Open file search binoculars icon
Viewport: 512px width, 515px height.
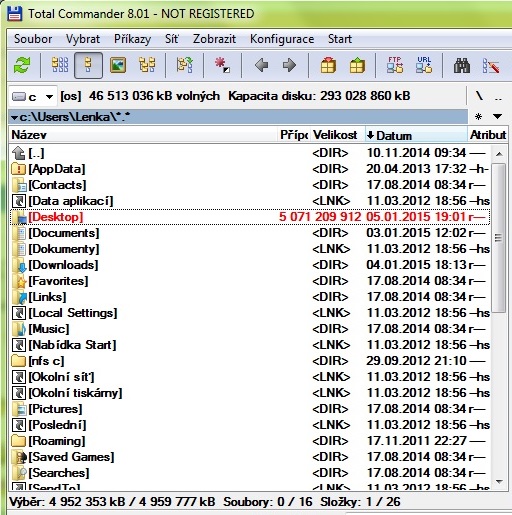point(462,65)
